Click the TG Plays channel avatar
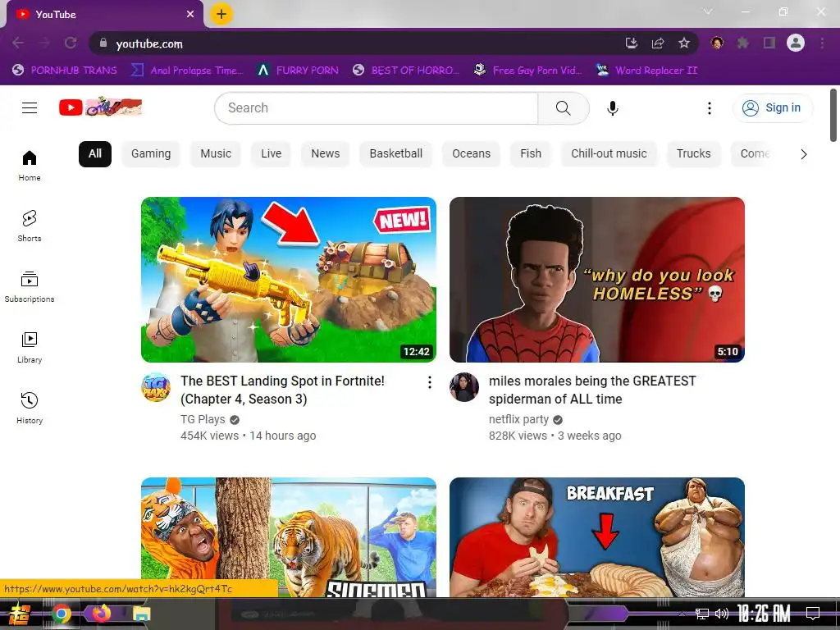Viewport: 840px width, 630px height. 156,387
